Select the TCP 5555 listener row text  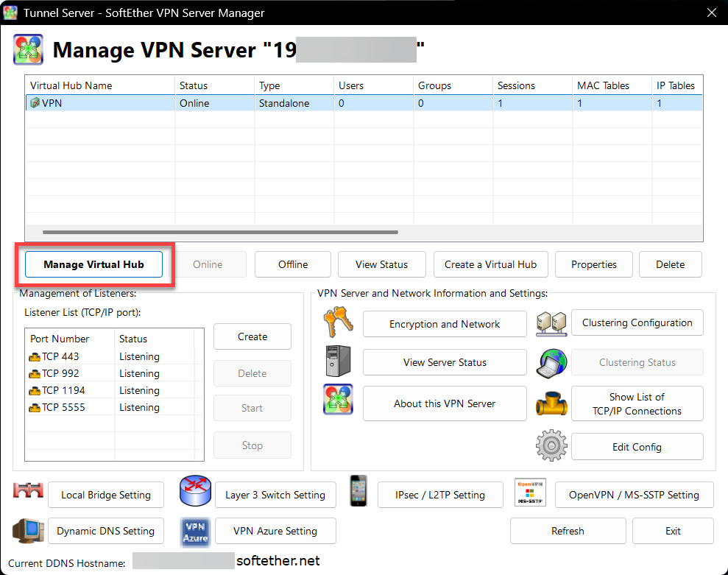coord(63,407)
